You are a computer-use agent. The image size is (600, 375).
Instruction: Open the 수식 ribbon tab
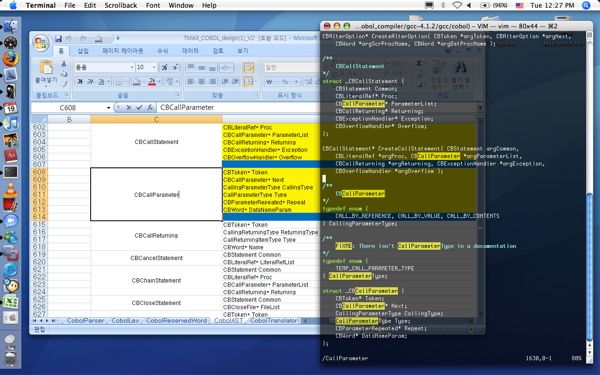[163, 51]
